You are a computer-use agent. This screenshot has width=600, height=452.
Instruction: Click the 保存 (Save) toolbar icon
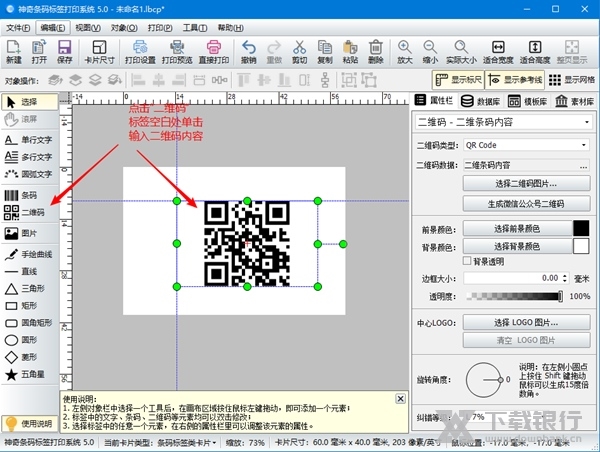point(65,51)
